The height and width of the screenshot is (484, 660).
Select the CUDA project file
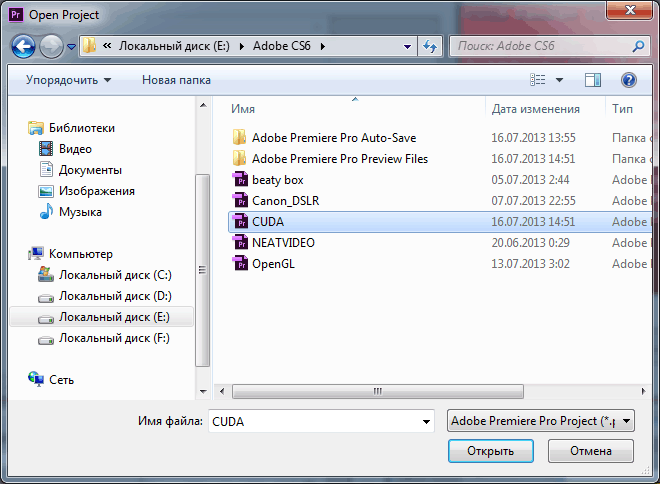click(x=440, y=222)
